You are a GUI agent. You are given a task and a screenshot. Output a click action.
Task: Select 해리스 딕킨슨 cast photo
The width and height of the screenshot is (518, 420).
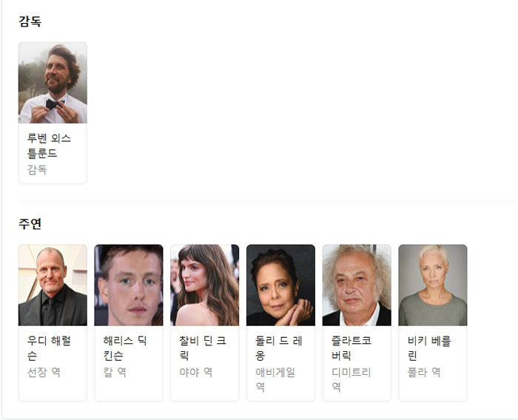point(129,285)
